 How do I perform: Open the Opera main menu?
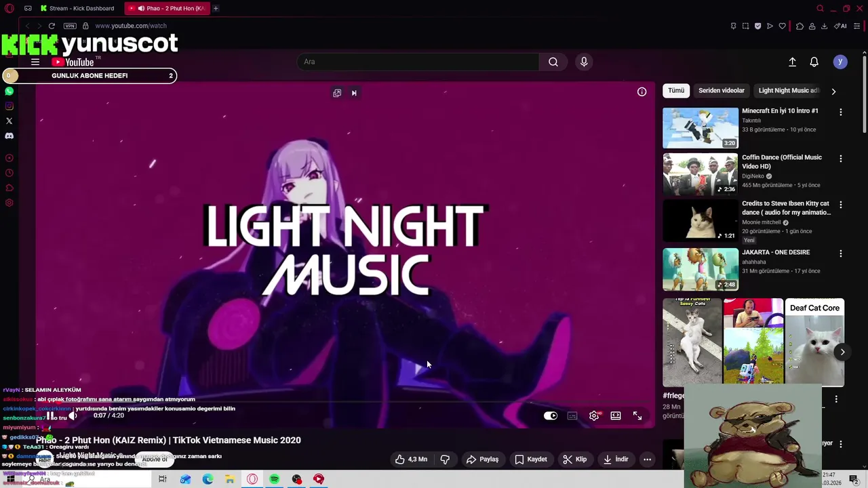pyautogui.click(x=9, y=8)
